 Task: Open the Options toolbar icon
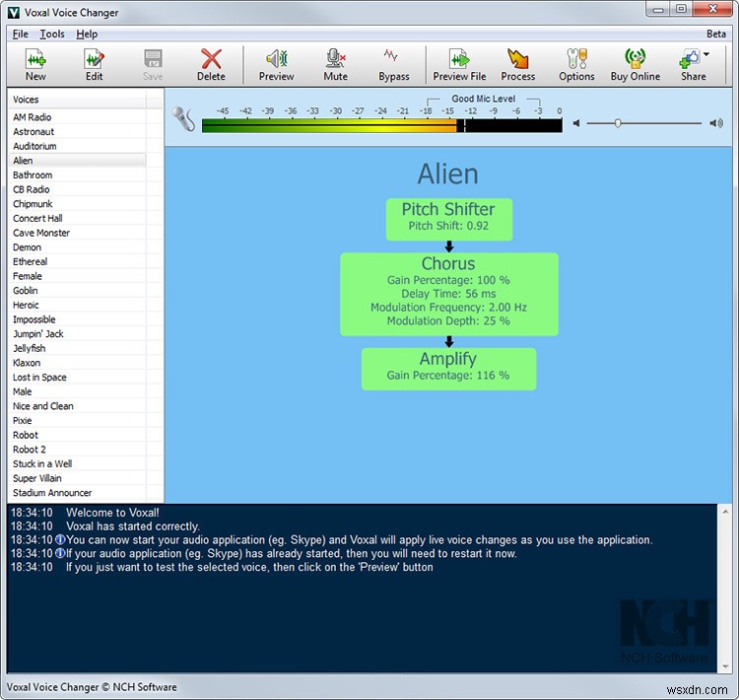tap(576, 64)
